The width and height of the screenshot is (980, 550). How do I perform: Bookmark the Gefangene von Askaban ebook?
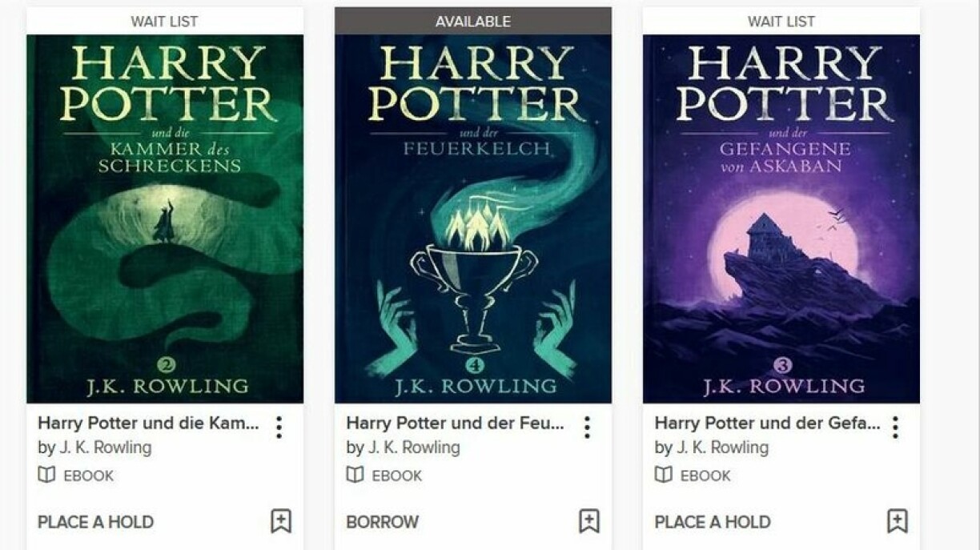(898, 521)
